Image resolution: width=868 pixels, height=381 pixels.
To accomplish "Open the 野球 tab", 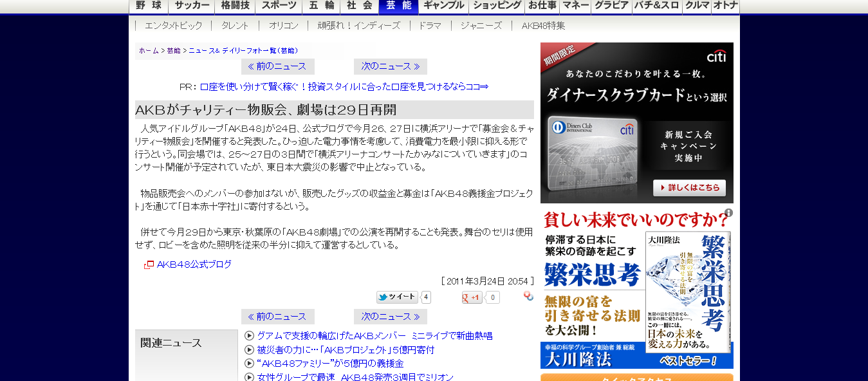I will [149, 6].
